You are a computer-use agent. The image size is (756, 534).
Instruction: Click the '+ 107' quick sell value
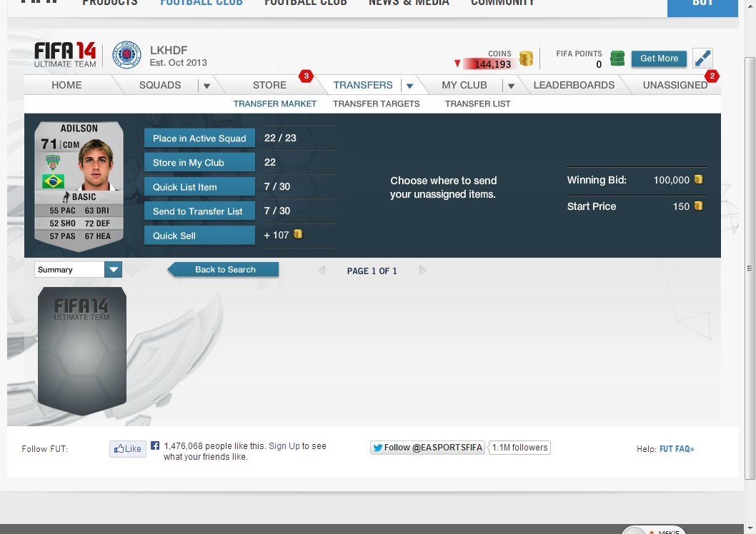(x=277, y=235)
